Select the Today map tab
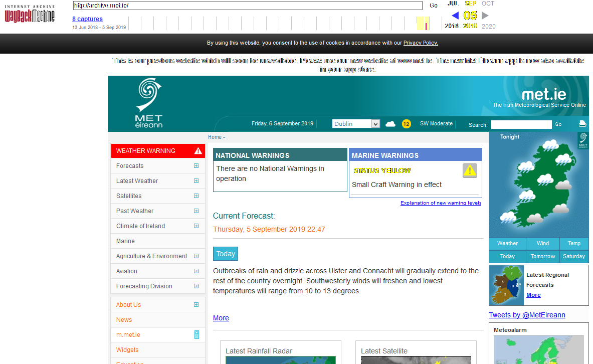 507,256
